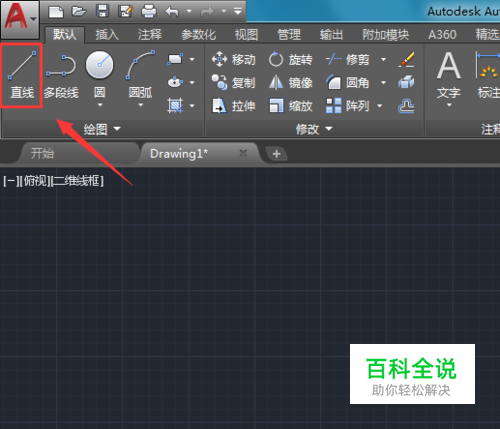Close the Drawing1* tab
The image size is (500, 429).
coord(243,153)
